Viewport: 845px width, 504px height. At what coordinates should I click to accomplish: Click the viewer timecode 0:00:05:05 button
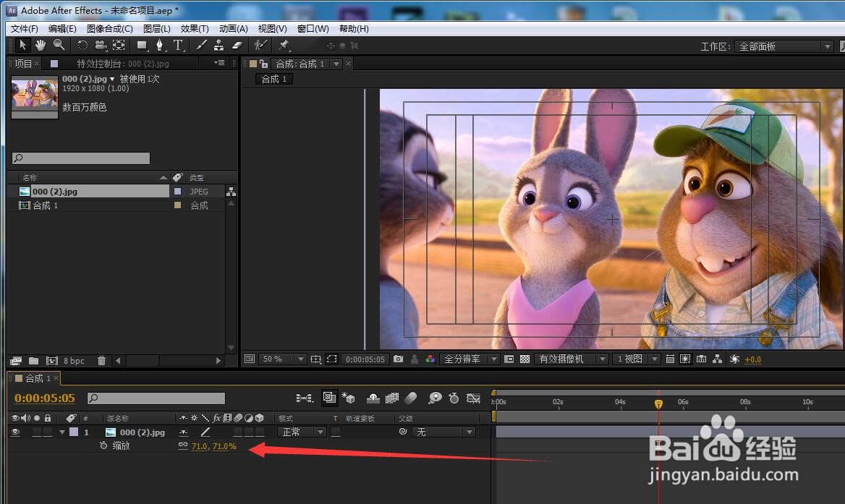click(x=365, y=359)
